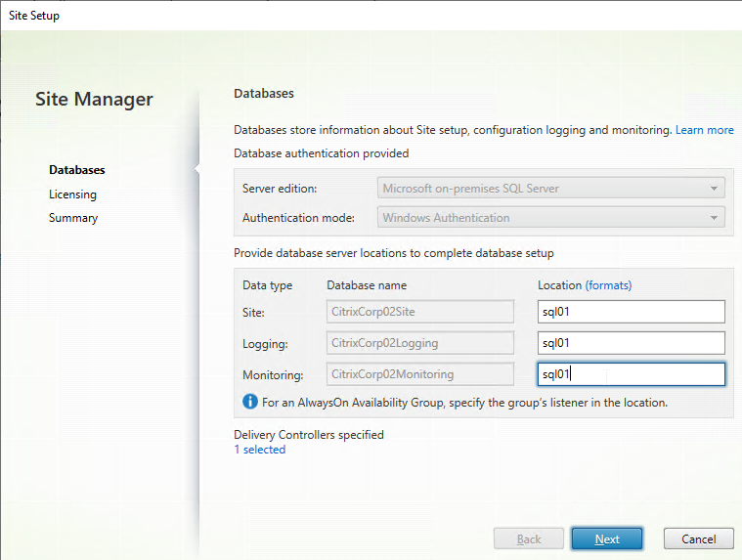This screenshot has height=560, width=742.
Task: Click the CitrixCorp02Monitoring database name field
Action: pyautogui.click(x=420, y=374)
